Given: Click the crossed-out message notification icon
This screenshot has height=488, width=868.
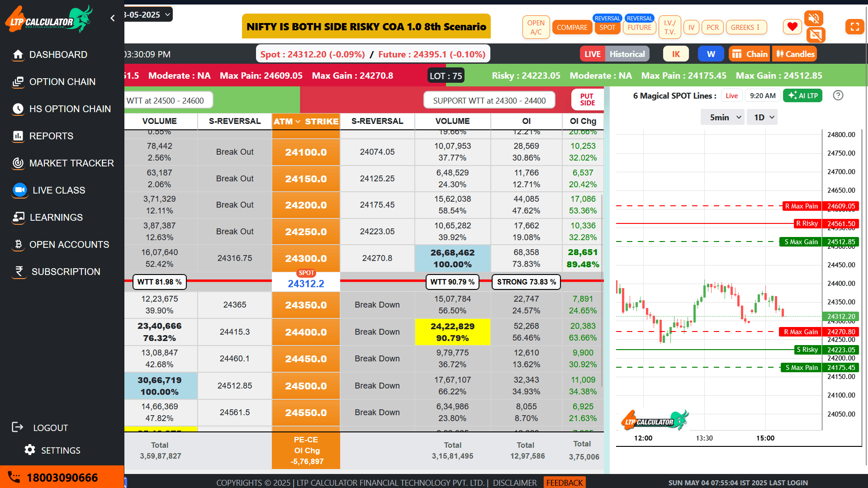Looking at the screenshot, I should pyautogui.click(x=816, y=35).
